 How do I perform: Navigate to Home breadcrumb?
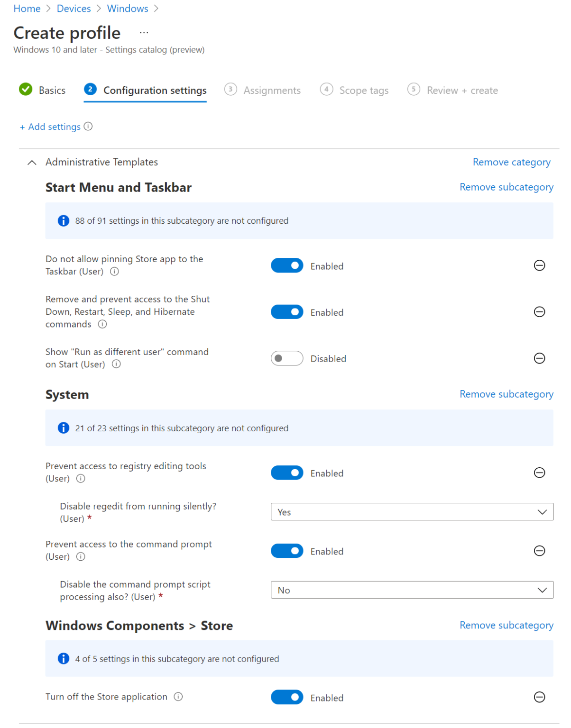click(x=27, y=9)
